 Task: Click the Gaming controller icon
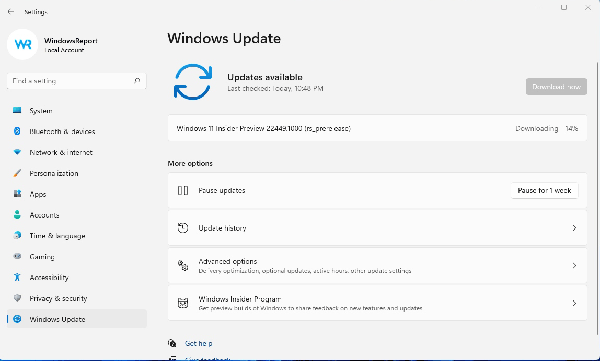pyautogui.click(x=17, y=256)
